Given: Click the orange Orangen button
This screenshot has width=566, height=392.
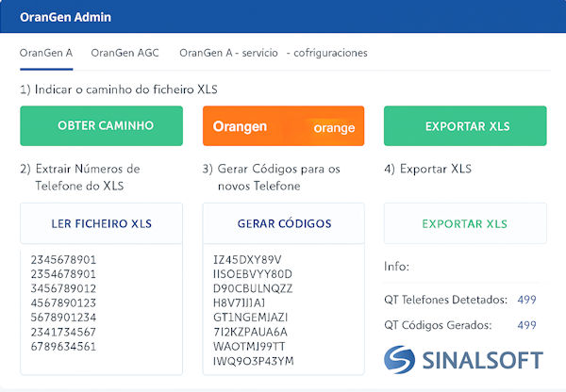Looking at the screenshot, I should click(283, 126).
